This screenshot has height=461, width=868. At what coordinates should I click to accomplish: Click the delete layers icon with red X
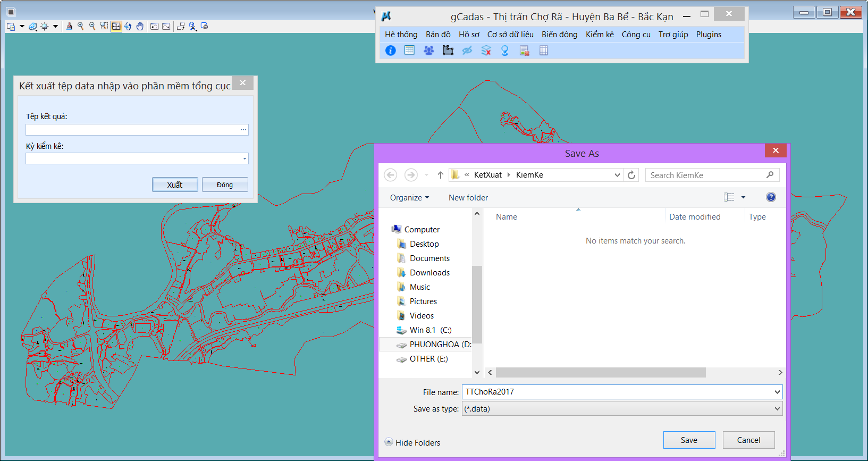pos(486,51)
